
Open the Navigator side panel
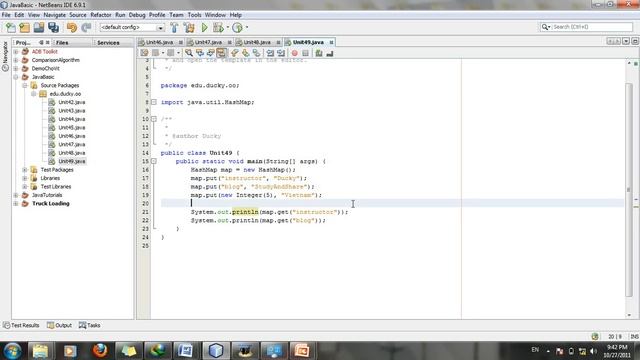pyautogui.click(x=5, y=56)
